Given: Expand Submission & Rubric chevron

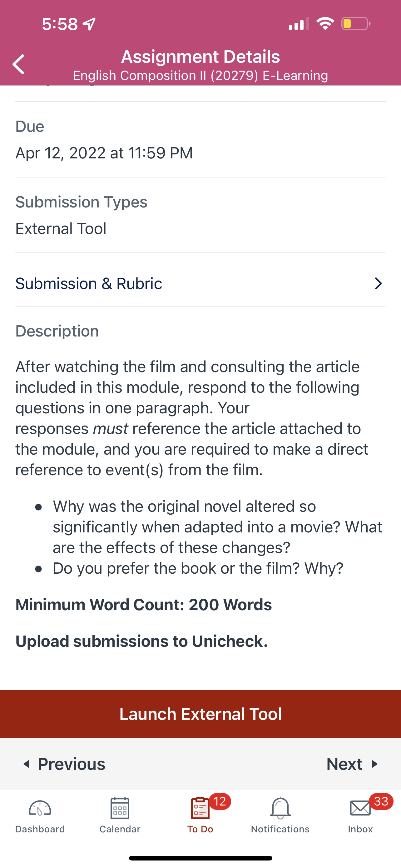Looking at the screenshot, I should point(379,283).
